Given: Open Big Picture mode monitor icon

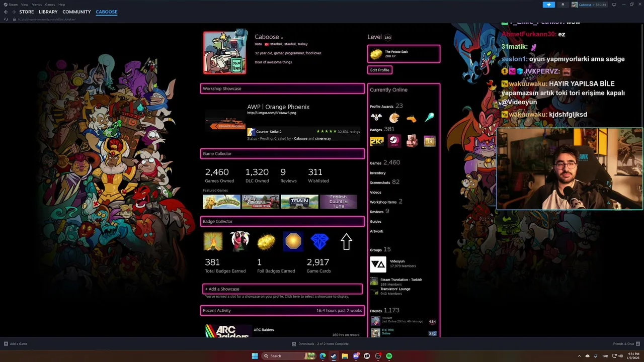Looking at the screenshot, I should [x=614, y=5].
